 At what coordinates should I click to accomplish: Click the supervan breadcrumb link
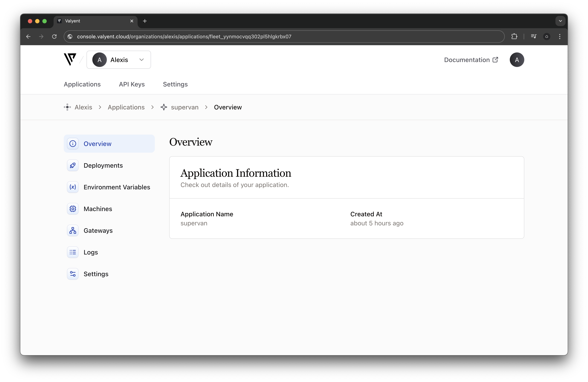pos(184,107)
